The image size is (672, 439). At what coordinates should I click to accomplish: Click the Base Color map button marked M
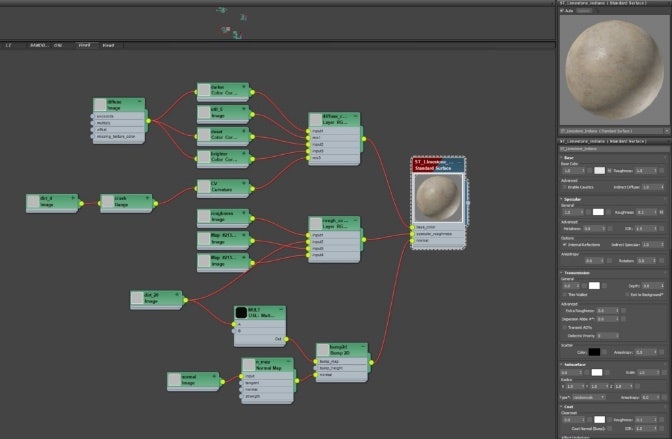pos(609,171)
